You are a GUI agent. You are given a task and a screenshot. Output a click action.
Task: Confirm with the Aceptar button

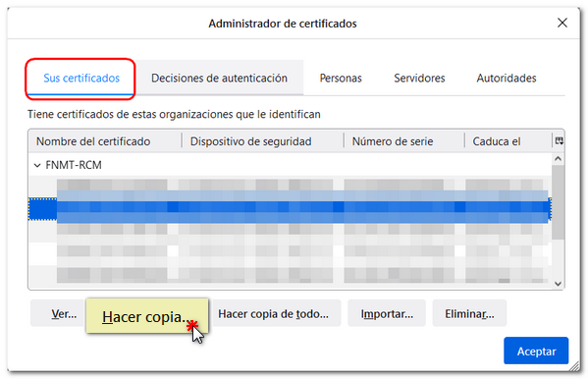click(x=536, y=351)
